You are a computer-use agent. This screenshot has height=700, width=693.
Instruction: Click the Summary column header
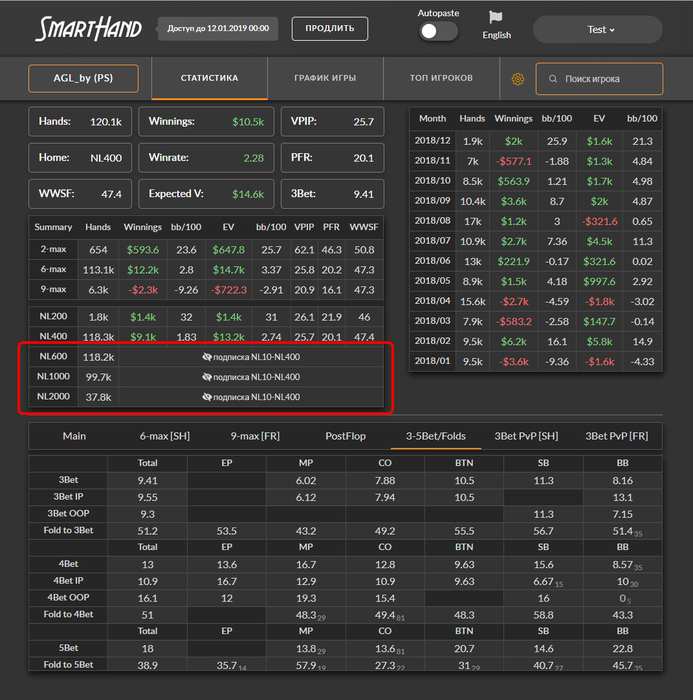click(x=53, y=227)
